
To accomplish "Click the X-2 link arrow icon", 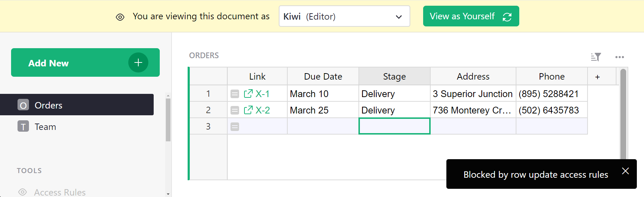I will tap(248, 110).
